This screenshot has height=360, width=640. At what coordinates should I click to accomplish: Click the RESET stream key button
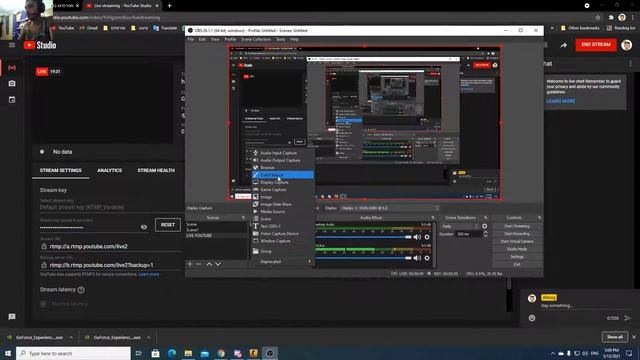coord(168,225)
